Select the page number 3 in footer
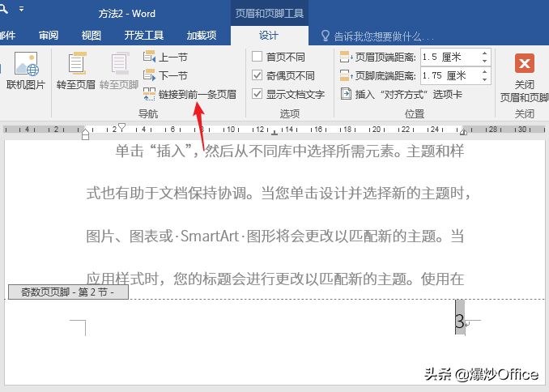Image resolution: width=549 pixels, height=392 pixels. pos(460,321)
